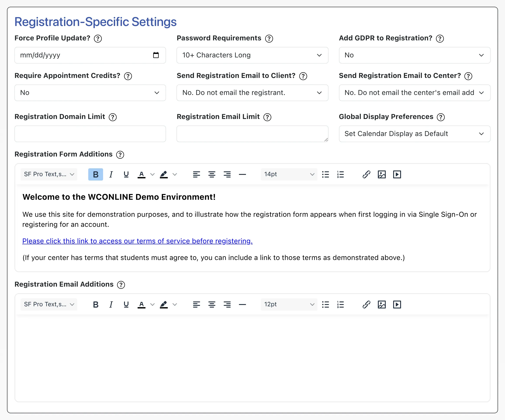Insert link in Registration Form Additions editor
This screenshot has width=505, height=420.
pyautogui.click(x=366, y=174)
